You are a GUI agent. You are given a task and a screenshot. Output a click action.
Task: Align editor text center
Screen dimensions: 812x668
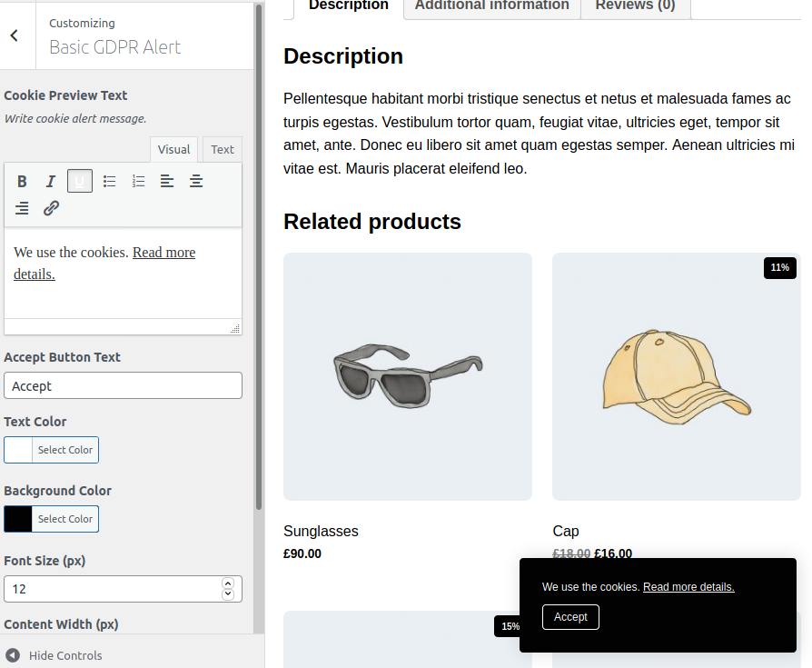196,182
